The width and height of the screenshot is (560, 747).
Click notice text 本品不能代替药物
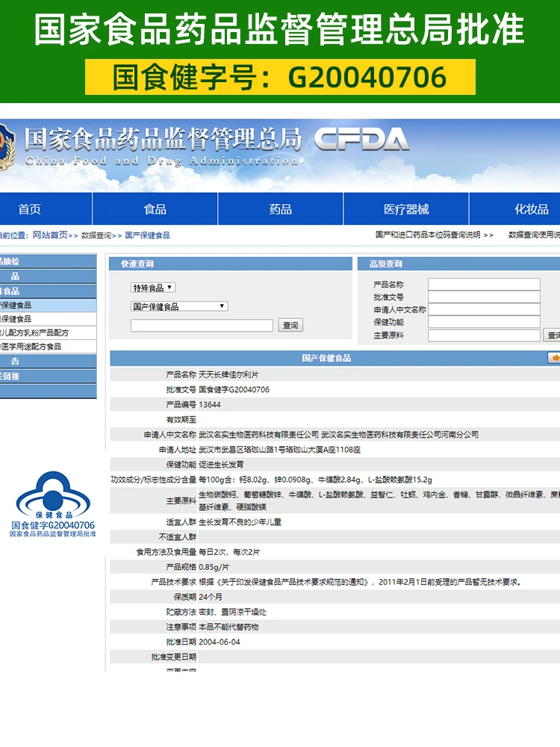click(228, 627)
